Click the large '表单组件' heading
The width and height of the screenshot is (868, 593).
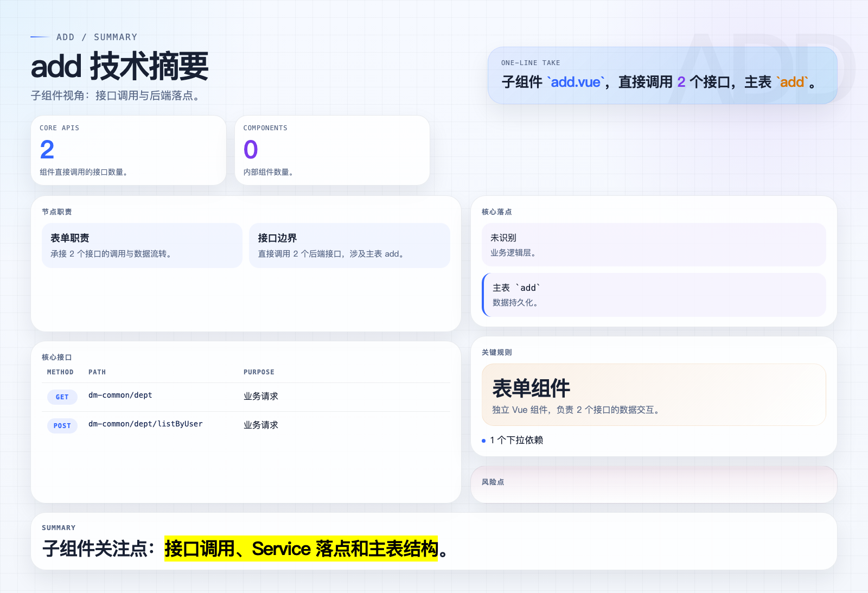pos(531,388)
